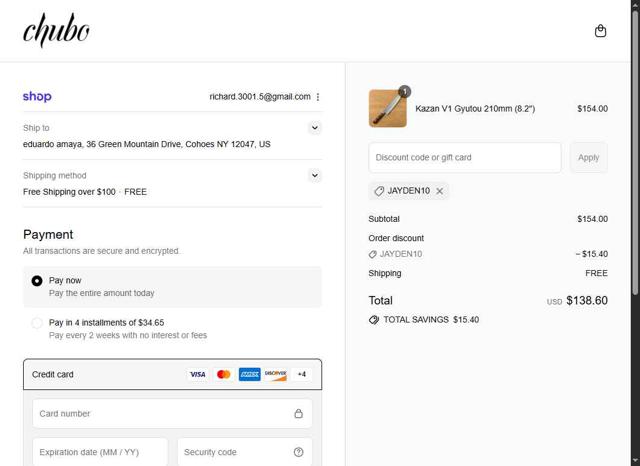Click the Discover card icon
The width and height of the screenshot is (640, 466).
276,374
